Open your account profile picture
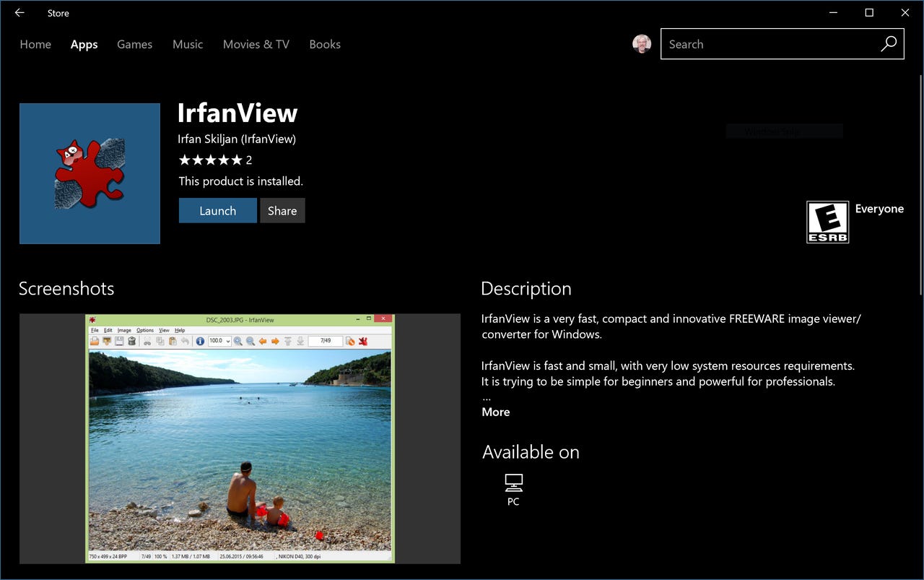Viewport: 924px width, 580px height. point(642,44)
